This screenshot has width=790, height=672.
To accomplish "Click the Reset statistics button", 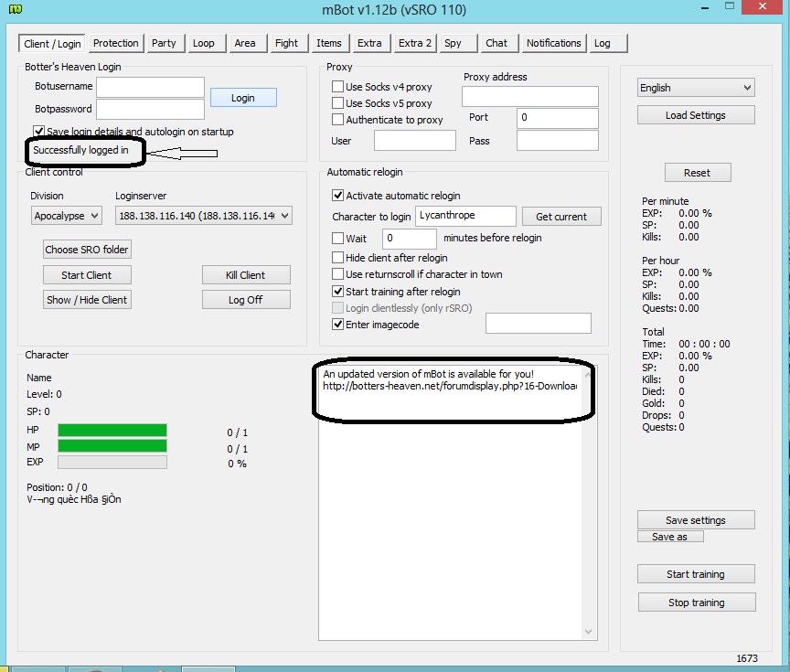I will pos(698,173).
